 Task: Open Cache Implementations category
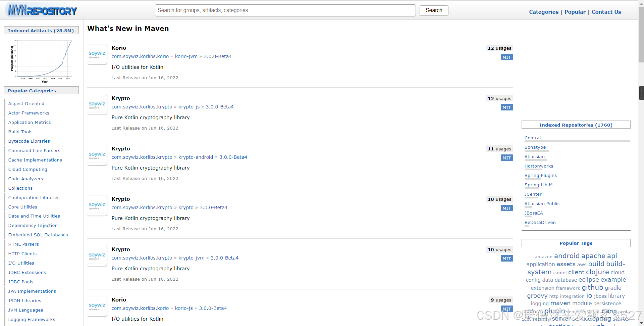[x=35, y=160]
